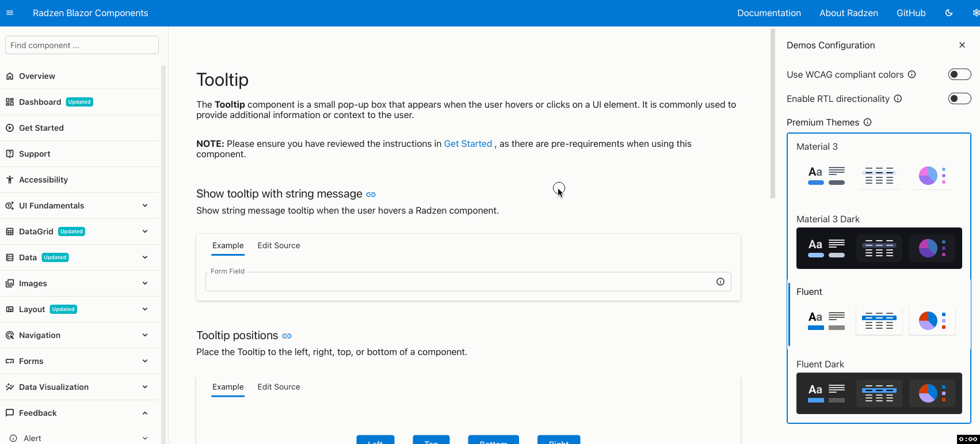Screen dimensions: 980x444
Task: Click the Dashboard grid icon
Action: [10, 102]
